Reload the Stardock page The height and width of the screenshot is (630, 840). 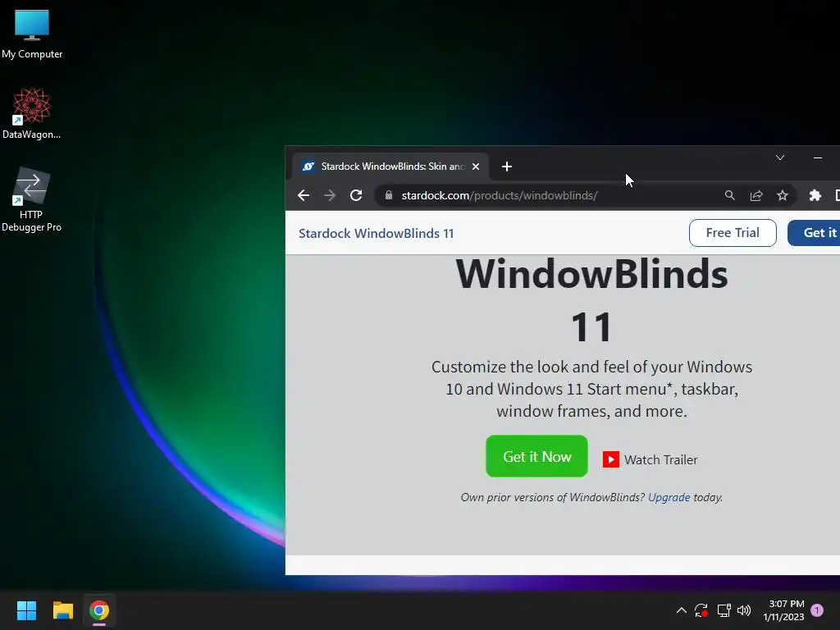coord(356,195)
